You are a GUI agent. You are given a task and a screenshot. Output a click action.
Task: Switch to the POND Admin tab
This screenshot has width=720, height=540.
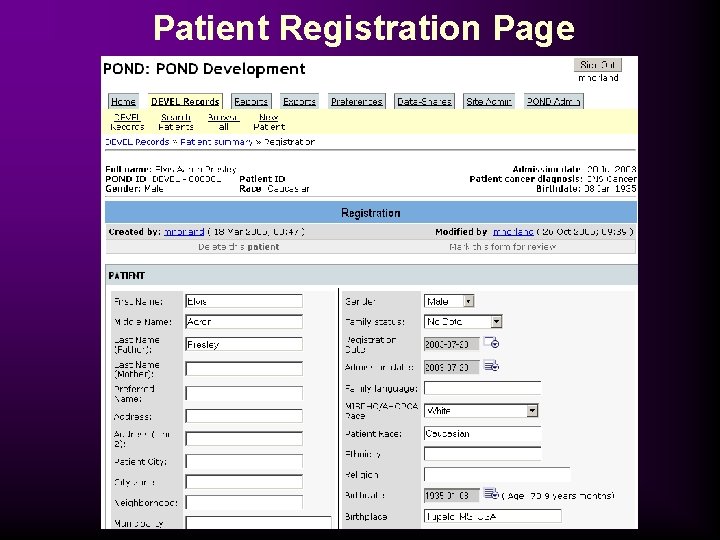(553, 101)
